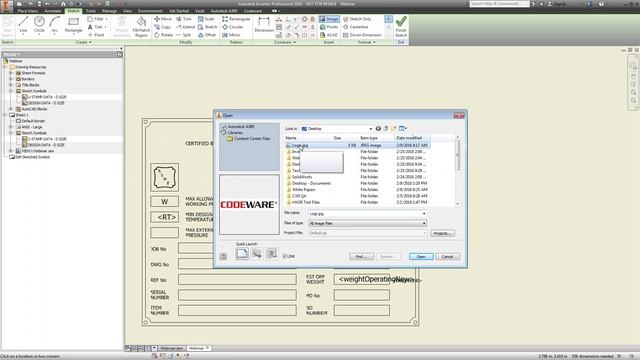Select the Move tool in Modify panel
Screen dimensions: 640x360
point(163,19)
